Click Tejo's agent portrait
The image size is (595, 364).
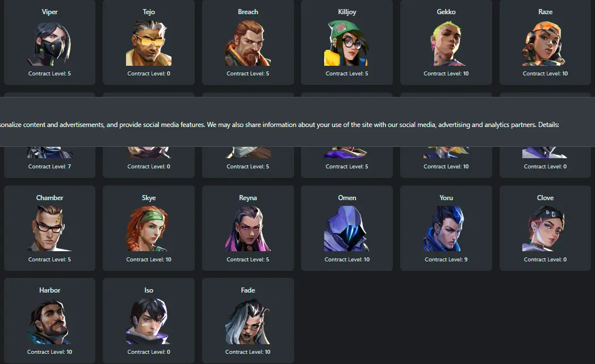(149, 43)
